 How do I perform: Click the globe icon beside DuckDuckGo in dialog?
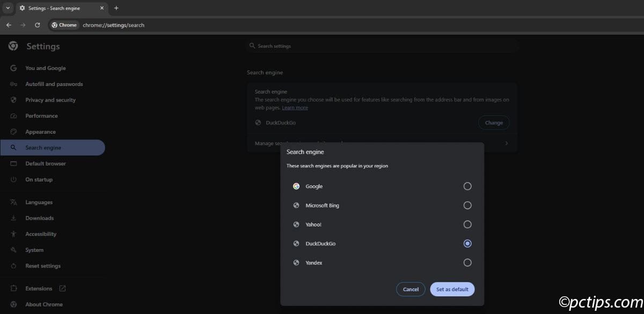(296, 244)
